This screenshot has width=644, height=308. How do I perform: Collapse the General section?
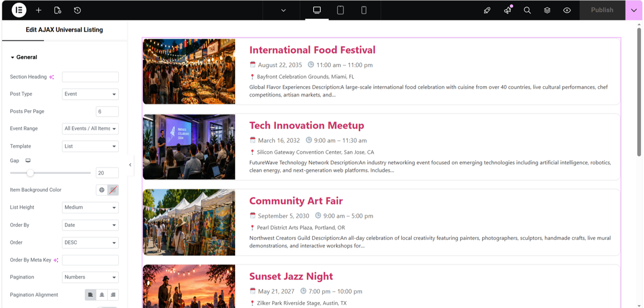tap(24, 57)
